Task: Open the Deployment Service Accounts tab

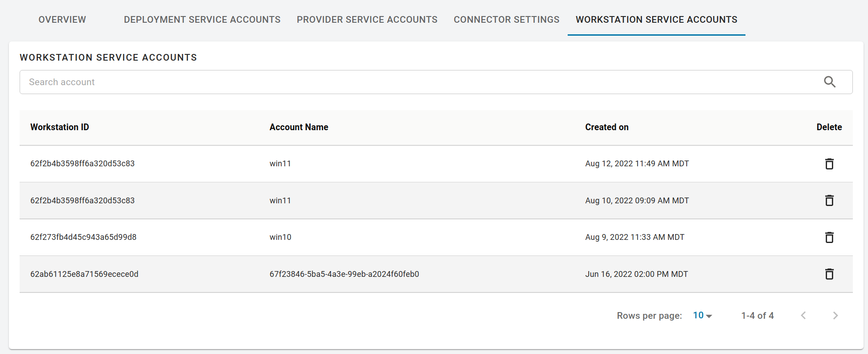Action: click(202, 20)
